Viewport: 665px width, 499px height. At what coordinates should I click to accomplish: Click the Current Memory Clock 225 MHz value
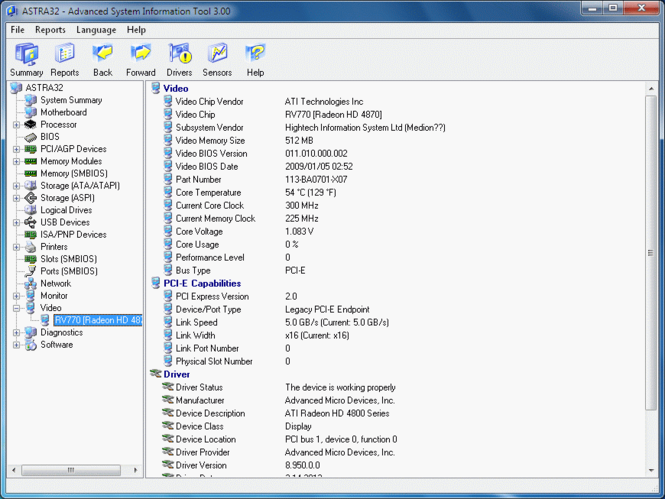302,218
